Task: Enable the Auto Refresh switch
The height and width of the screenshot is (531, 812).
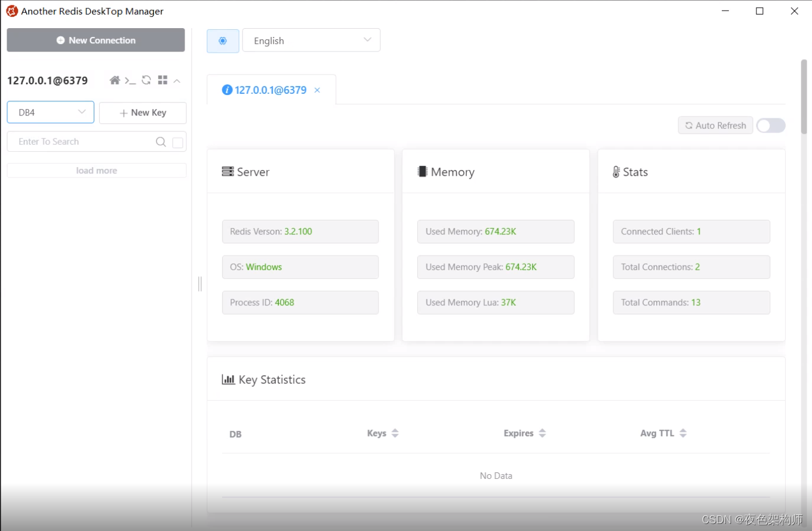Action: click(770, 125)
